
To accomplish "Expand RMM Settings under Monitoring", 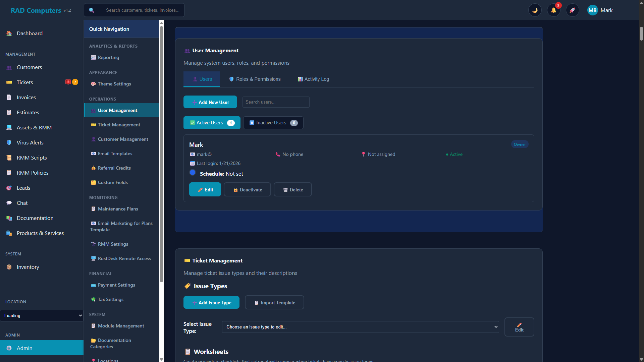I will 113,244.
